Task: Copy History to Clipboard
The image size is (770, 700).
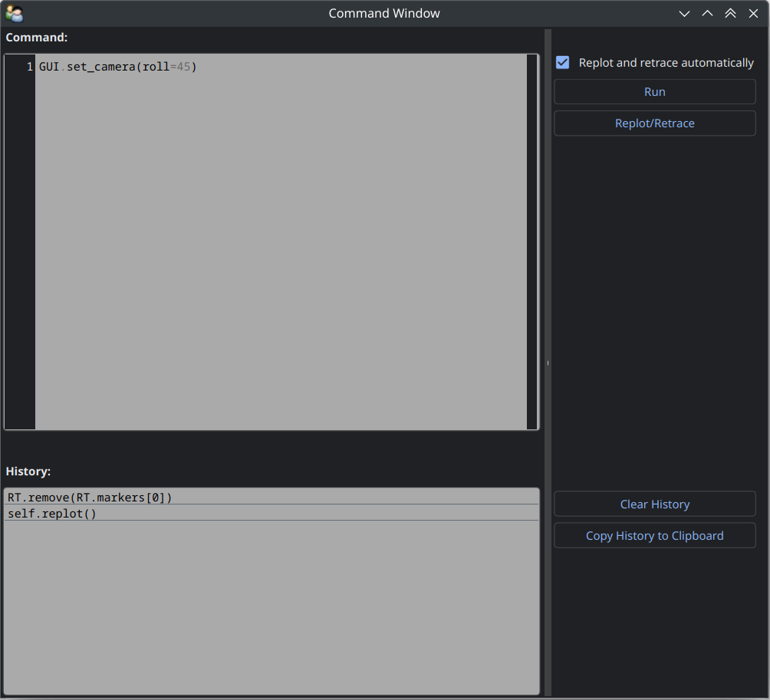Action: (655, 536)
